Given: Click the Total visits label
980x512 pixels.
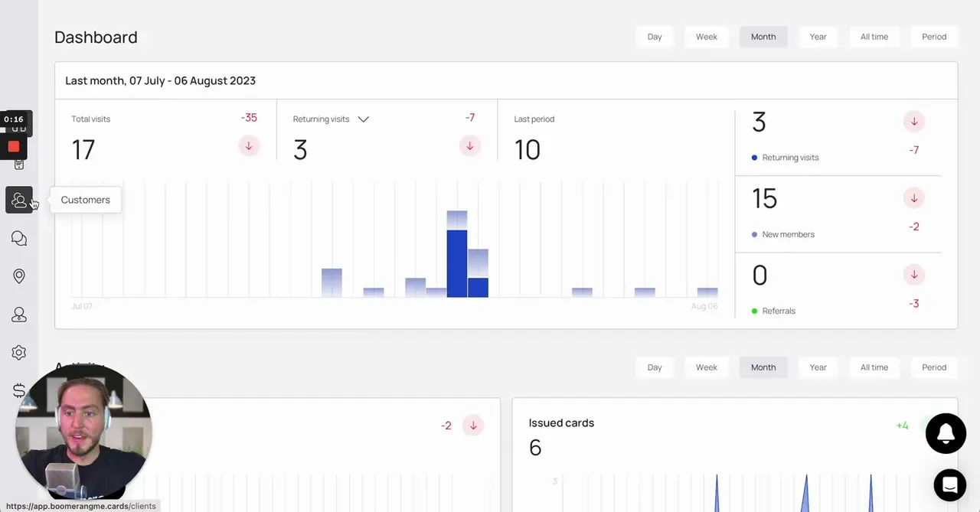Looking at the screenshot, I should (x=90, y=119).
